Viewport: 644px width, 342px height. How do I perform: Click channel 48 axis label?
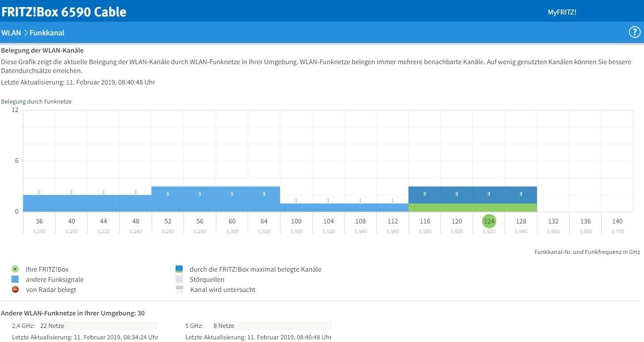pos(136,221)
